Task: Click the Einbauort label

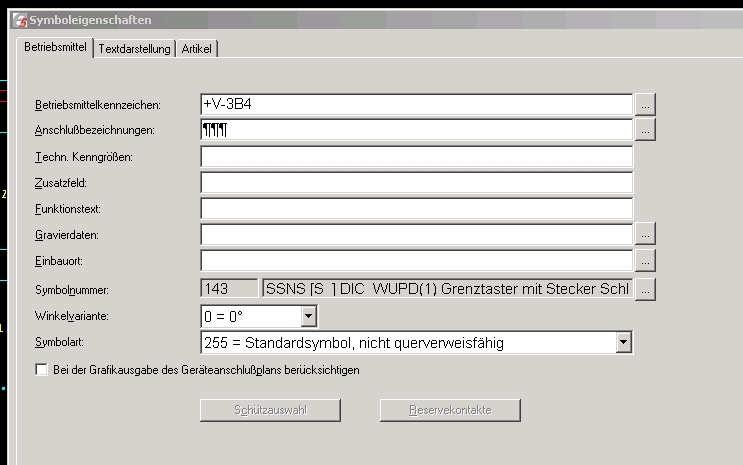Action: (59, 261)
